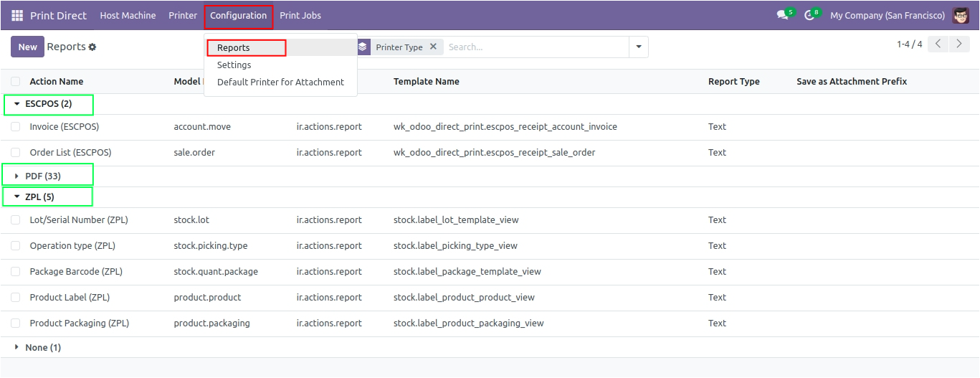Viewport: 980px width, 378px height.
Task: Choose Settings from the Configuration dropdown
Action: coord(280,65)
